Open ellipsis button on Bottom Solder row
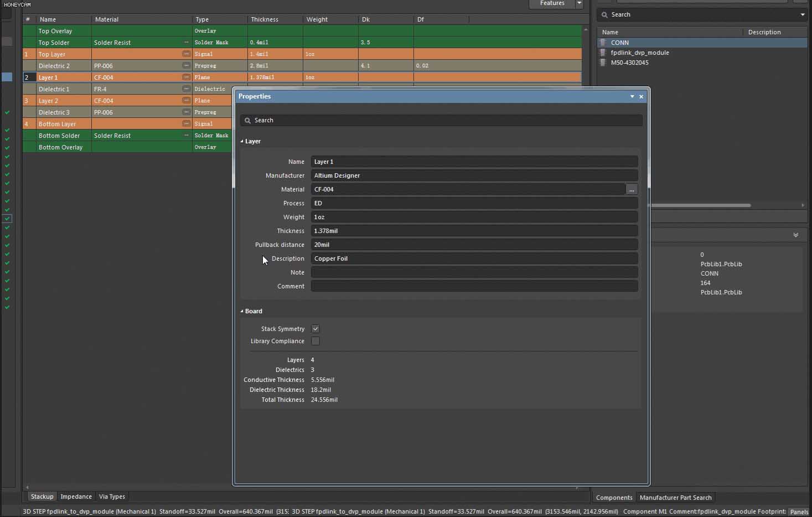 click(186, 136)
